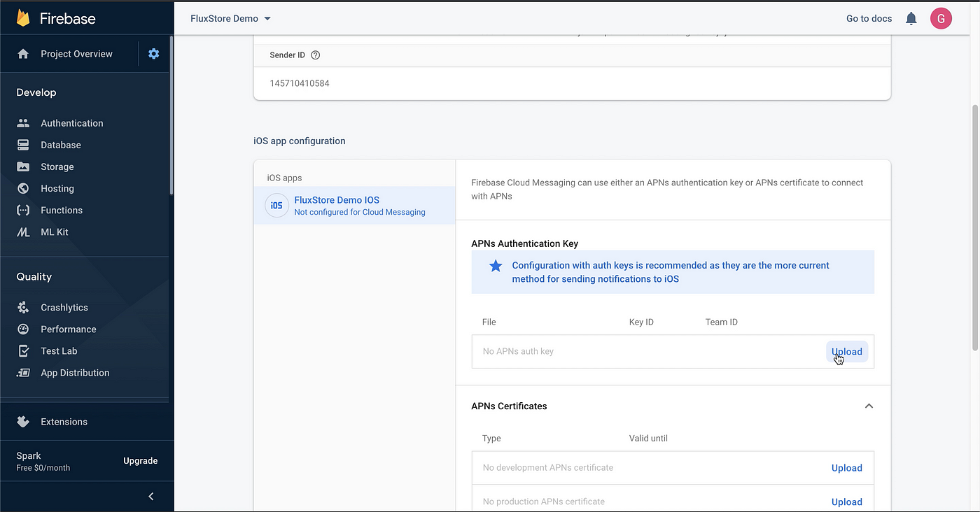The height and width of the screenshot is (512, 980).
Task: Click the Crashlytics icon
Action: tap(23, 307)
